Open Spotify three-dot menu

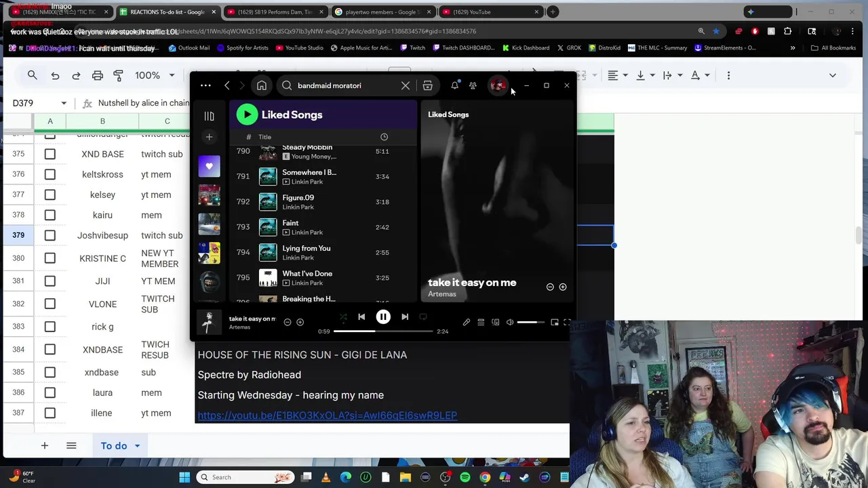(x=205, y=85)
